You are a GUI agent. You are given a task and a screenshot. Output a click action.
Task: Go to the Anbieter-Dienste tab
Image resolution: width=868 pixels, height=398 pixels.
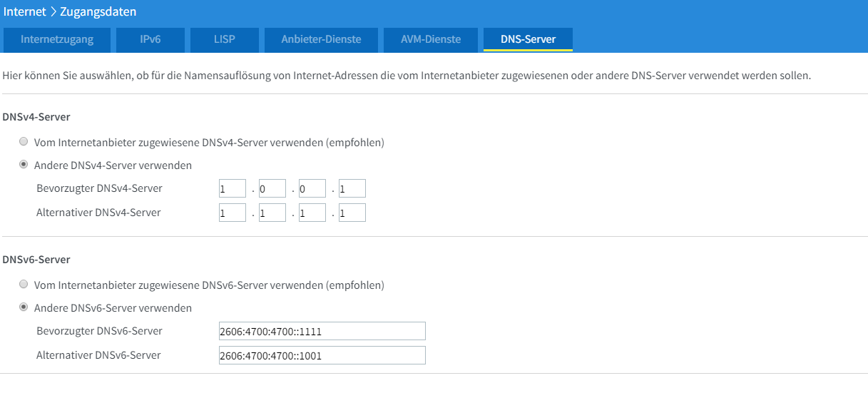[321, 40]
